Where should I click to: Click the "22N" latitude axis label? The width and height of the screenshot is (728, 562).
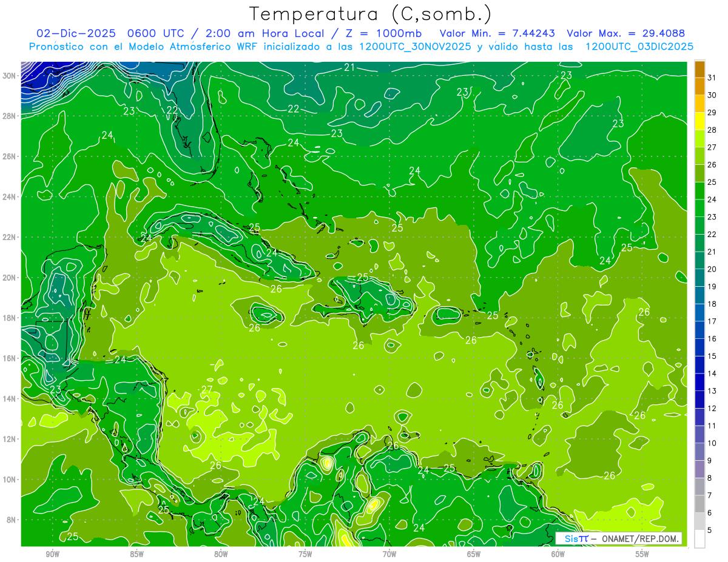[x=10, y=237]
